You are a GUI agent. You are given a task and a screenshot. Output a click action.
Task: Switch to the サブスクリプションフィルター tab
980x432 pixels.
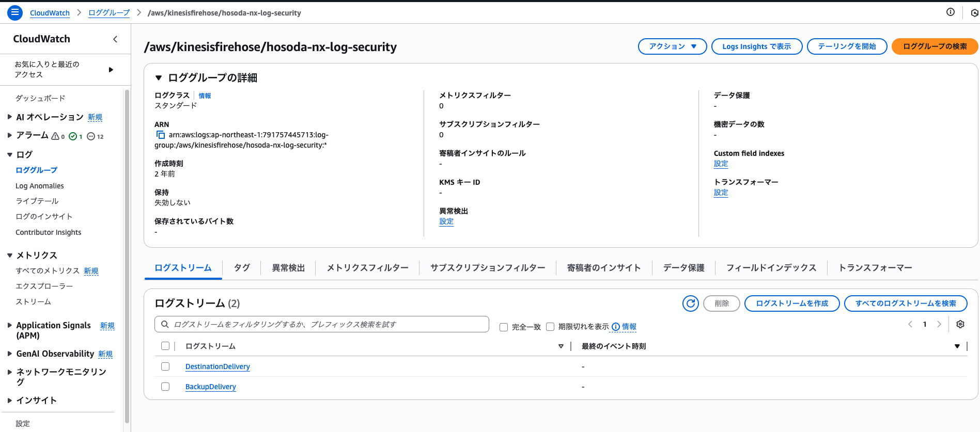click(x=487, y=268)
